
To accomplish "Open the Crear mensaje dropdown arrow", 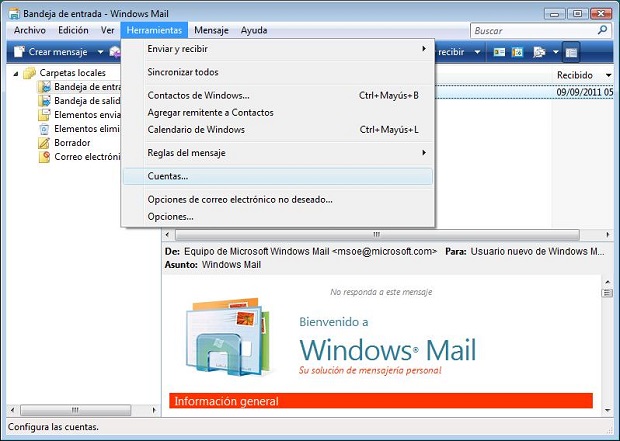I will click(x=100, y=52).
